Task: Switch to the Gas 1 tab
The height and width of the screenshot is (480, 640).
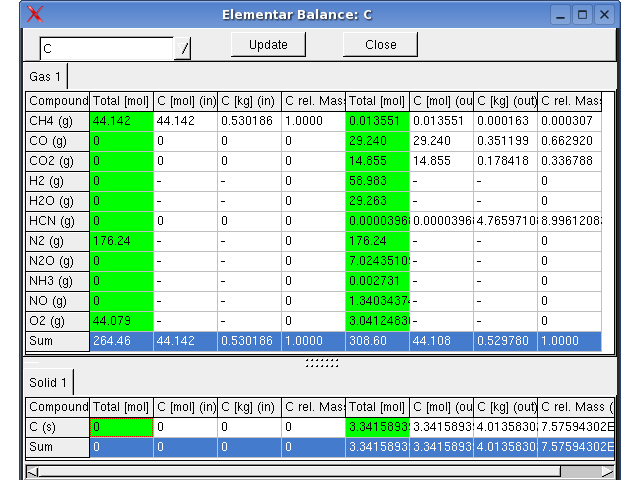Action: [x=45, y=77]
